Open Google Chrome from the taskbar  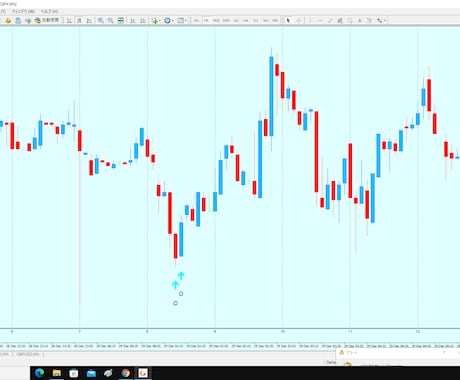pos(126,373)
